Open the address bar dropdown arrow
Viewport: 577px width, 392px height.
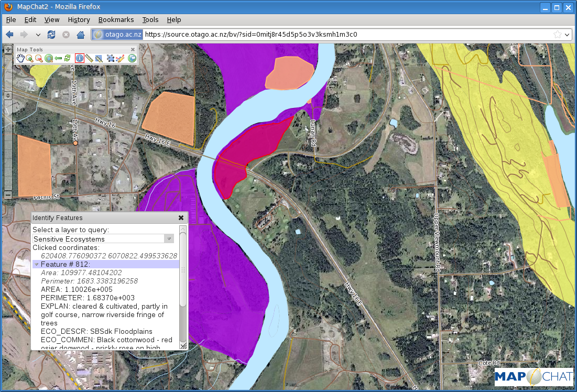tap(567, 35)
